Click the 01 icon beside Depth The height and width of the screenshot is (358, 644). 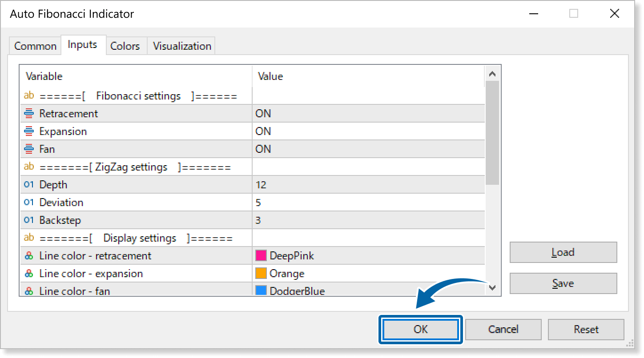pos(29,185)
